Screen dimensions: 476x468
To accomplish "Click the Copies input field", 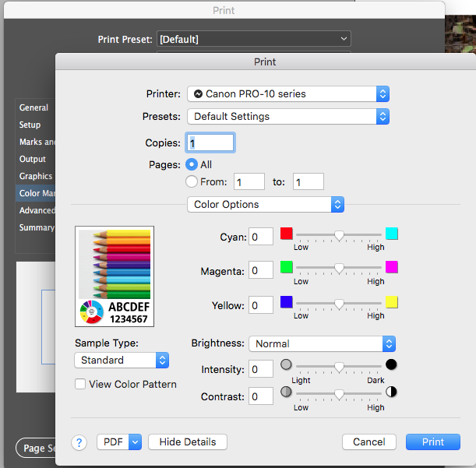I will coord(209,143).
